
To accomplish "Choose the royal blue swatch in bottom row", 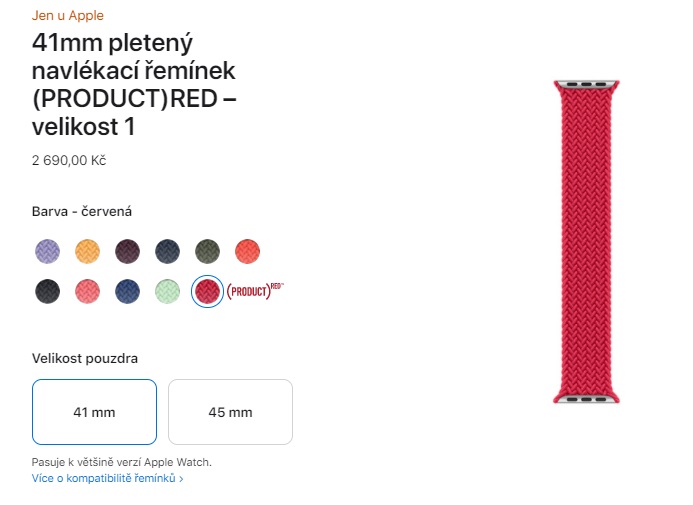I will (127, 291).
